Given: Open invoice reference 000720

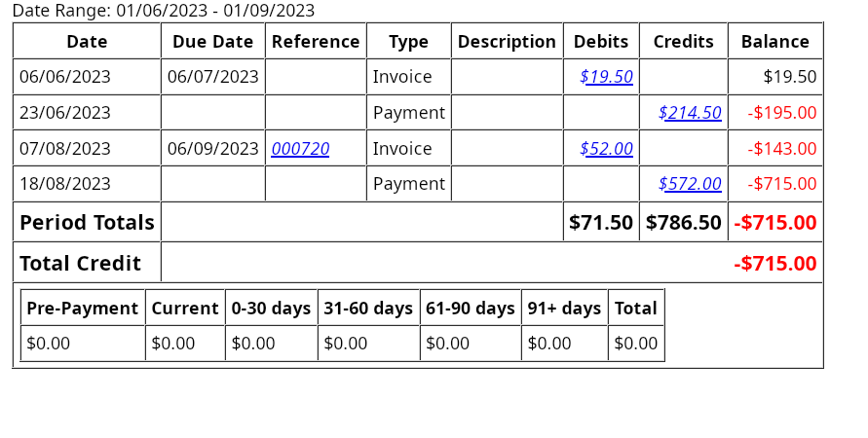Looking at the screenshot, I should click(x=300, y=149).
